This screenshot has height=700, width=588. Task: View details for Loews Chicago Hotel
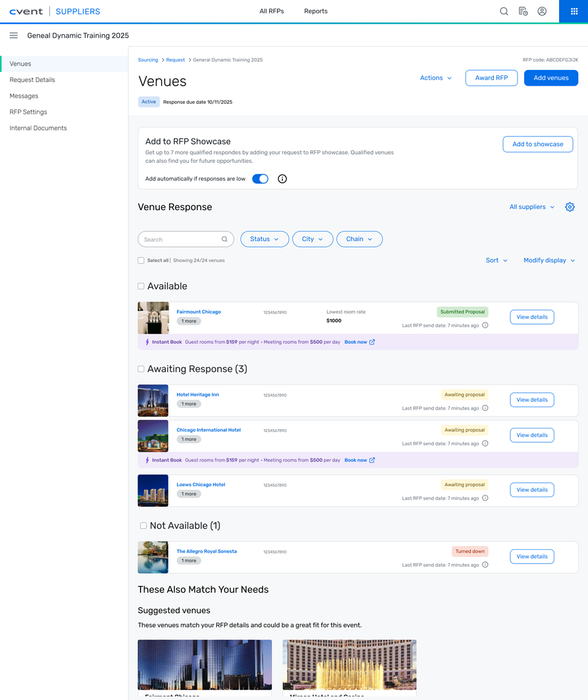532,490
